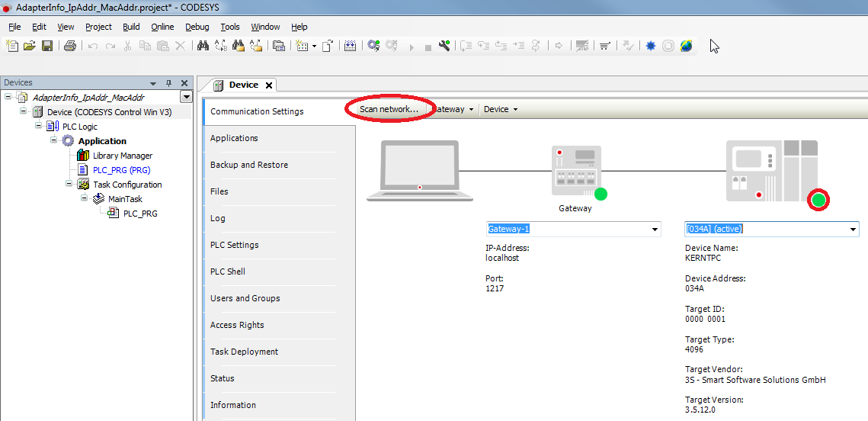Collapse the Task Configuration tree node
Image resolution: width=868 pixels, height=421 pixels.
click(69, 184)
